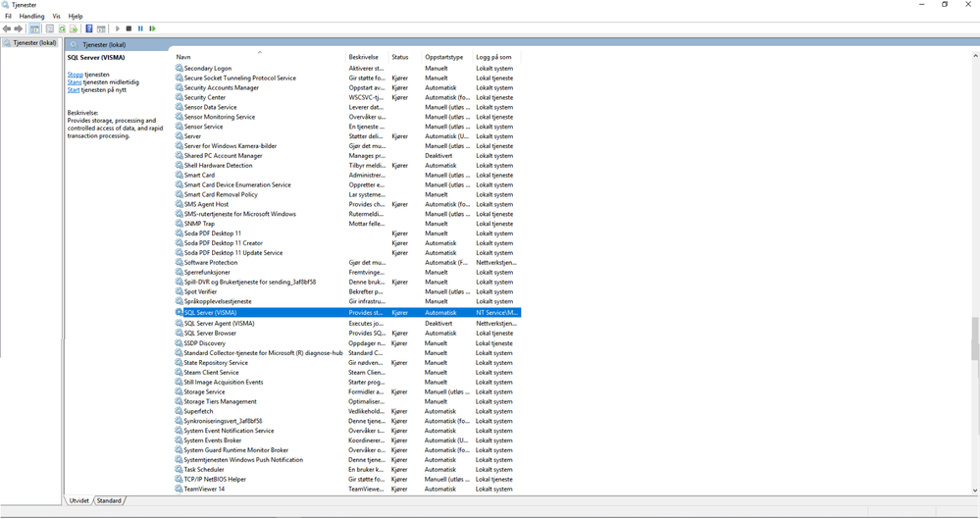Toggle the show/hide console tree toolbar icon
Image resolution: width=980 pixels, height=519 pixels.
click(35, 28)
